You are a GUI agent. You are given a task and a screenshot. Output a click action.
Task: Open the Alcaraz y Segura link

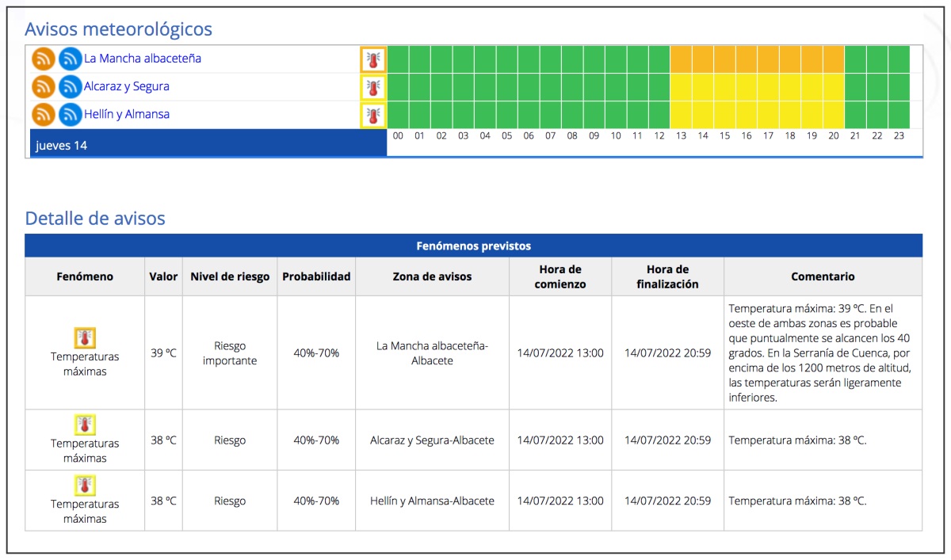(x=127, y=86)
